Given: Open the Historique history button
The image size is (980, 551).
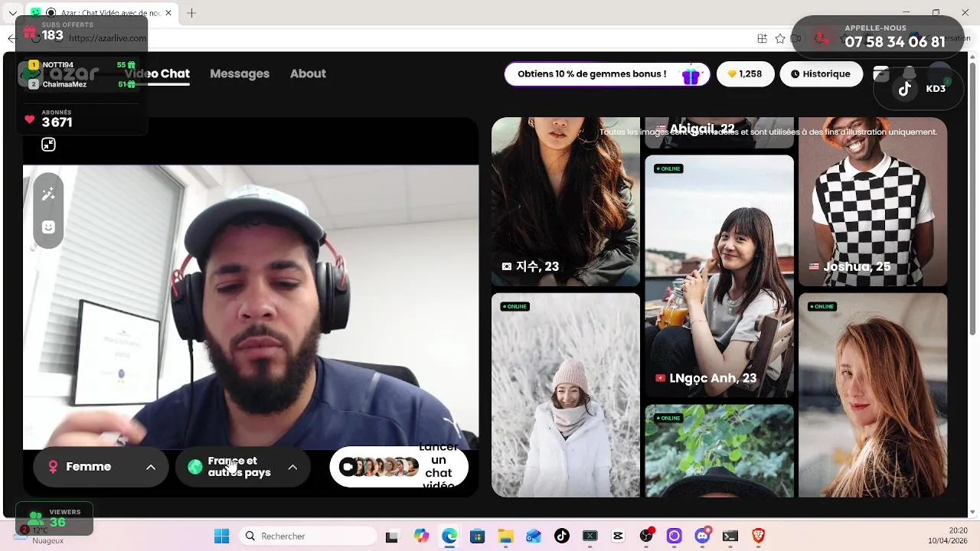Looking at the screenshot, I should [821, 74].
